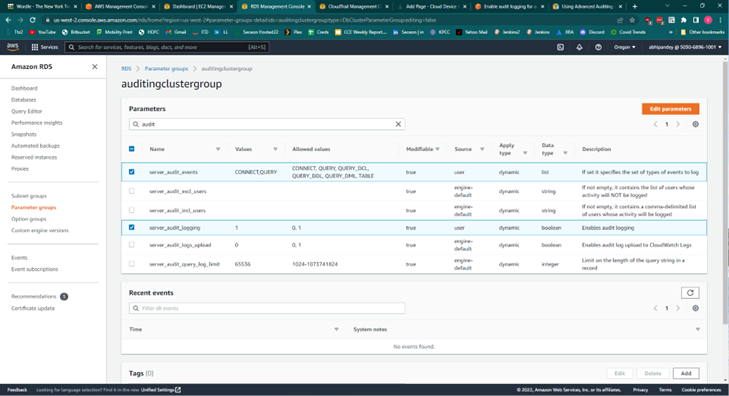
Task: Open the Cookie preferences link
Action: tap(701, 390)
